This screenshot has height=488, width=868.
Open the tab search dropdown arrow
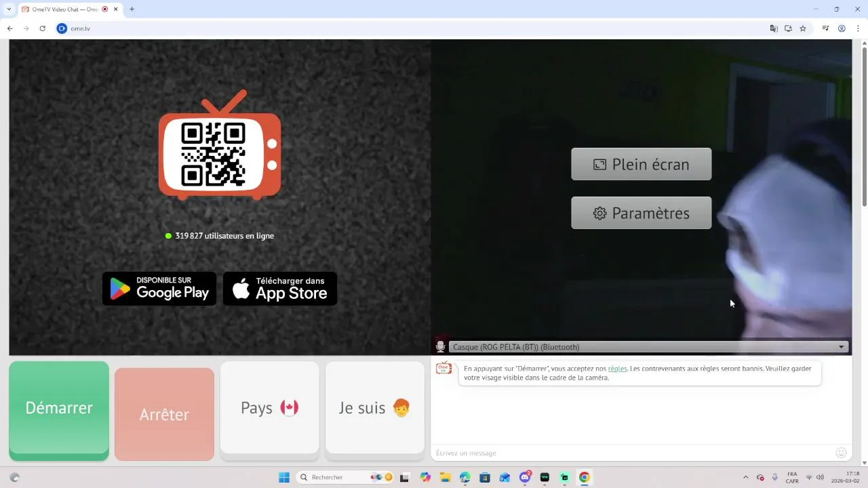9,9
